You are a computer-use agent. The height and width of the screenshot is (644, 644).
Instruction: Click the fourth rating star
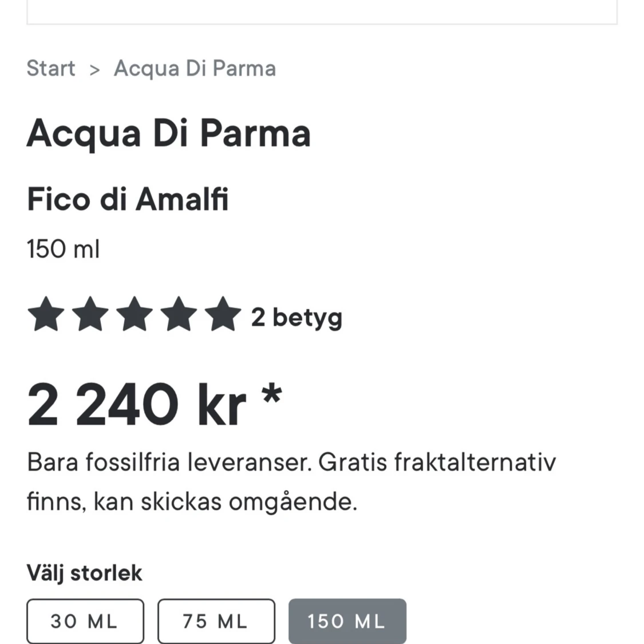[177, 315]
